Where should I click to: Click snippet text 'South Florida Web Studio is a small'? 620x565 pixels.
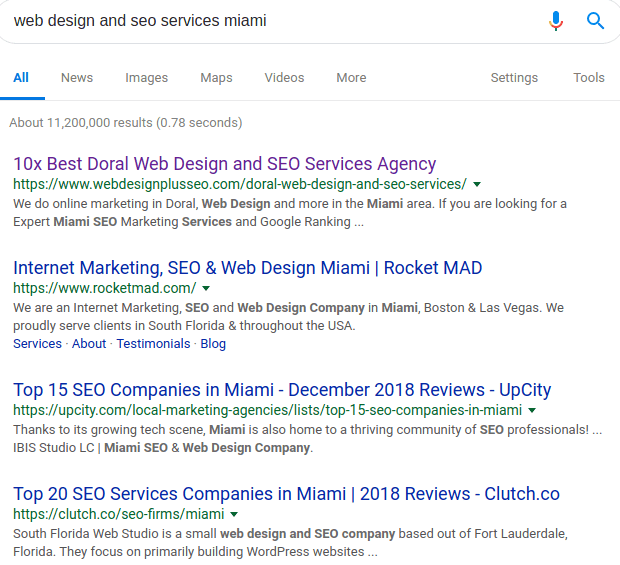pos(115,534)
